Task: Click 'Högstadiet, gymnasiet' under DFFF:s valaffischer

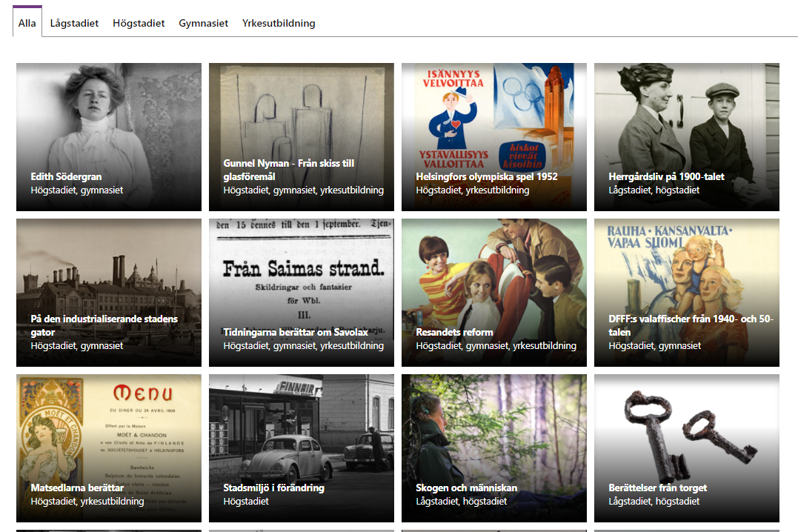Action: click(x=654, y=346)
